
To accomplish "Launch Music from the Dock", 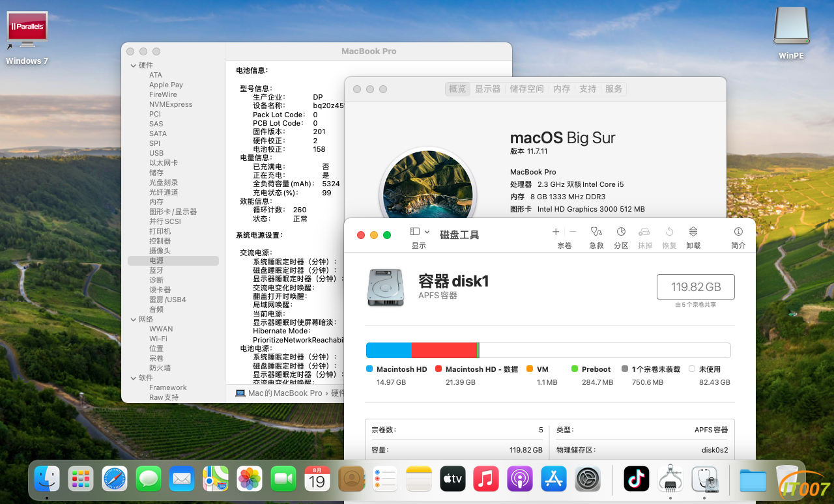I will [486, 479].
